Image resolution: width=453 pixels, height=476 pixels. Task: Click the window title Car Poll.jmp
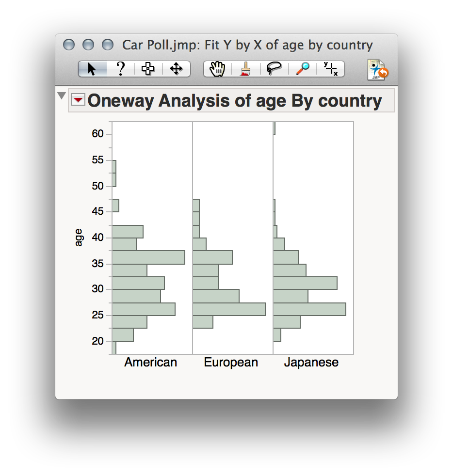coord(247,46)
